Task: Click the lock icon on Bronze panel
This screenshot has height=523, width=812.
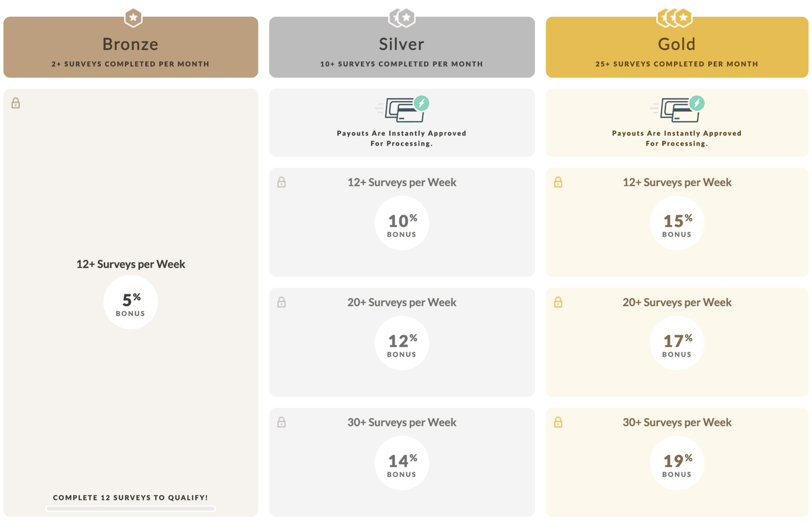Action: [15, 103]
